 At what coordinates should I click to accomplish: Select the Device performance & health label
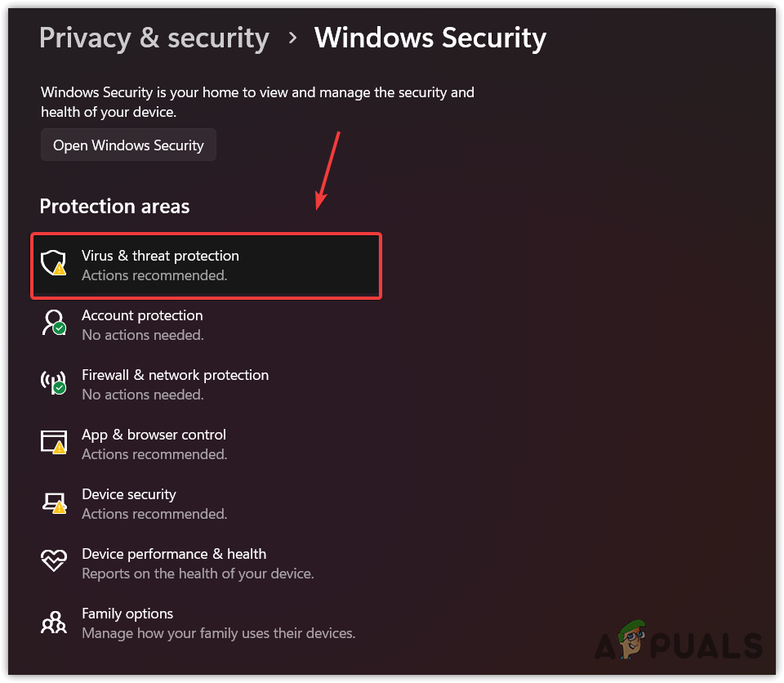point(174,554)
